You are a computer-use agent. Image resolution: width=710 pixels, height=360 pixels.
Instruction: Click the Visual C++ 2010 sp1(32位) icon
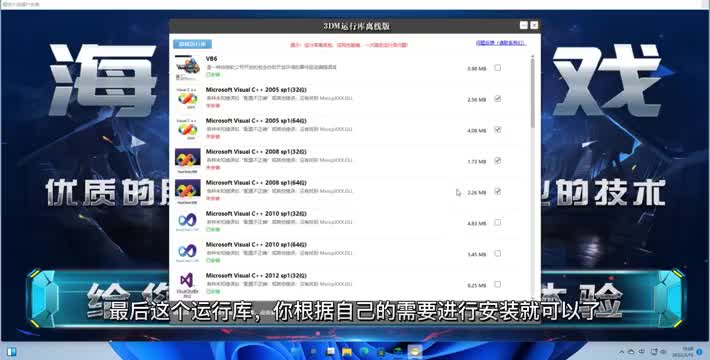tap(187, 222)
